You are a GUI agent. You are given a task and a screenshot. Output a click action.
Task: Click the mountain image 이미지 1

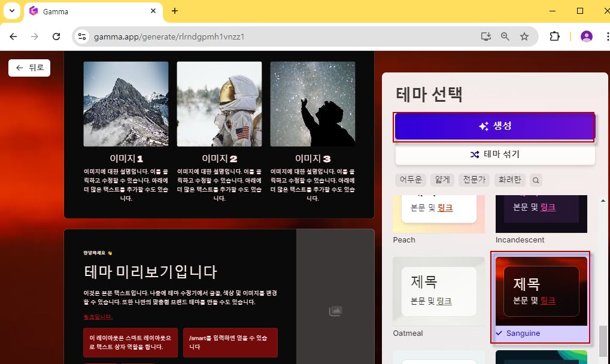point(126,104)
